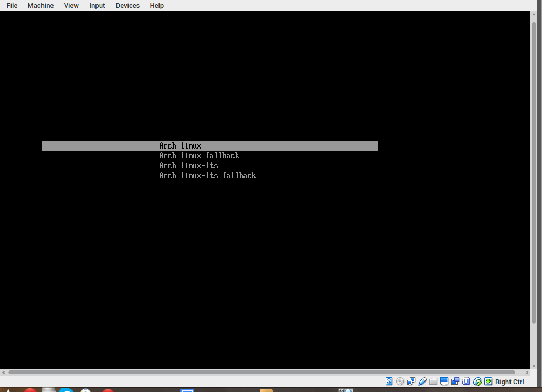Select the Arch linux-lts fallback entry
The height and width of the screenshot is (392, 542).
tap(207, 176)
